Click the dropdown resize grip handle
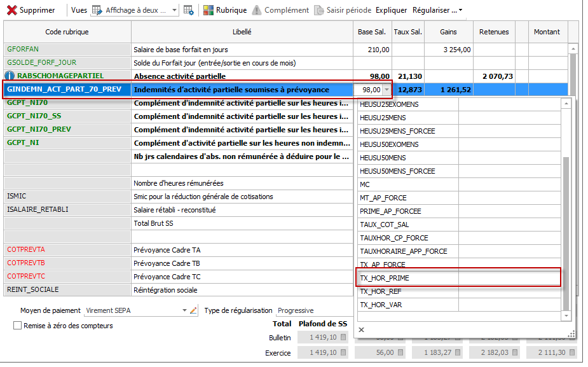The image size is (588, 367). click(x=571, y=334)
